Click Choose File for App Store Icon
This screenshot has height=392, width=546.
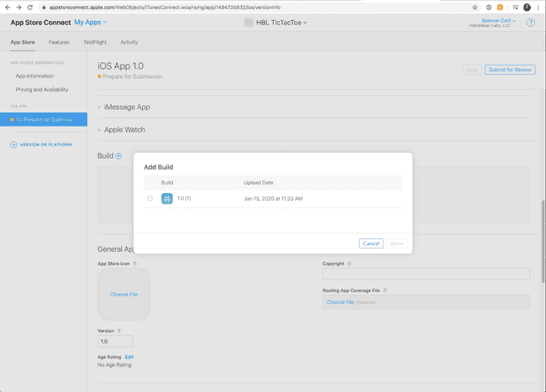tap(124, 295)
